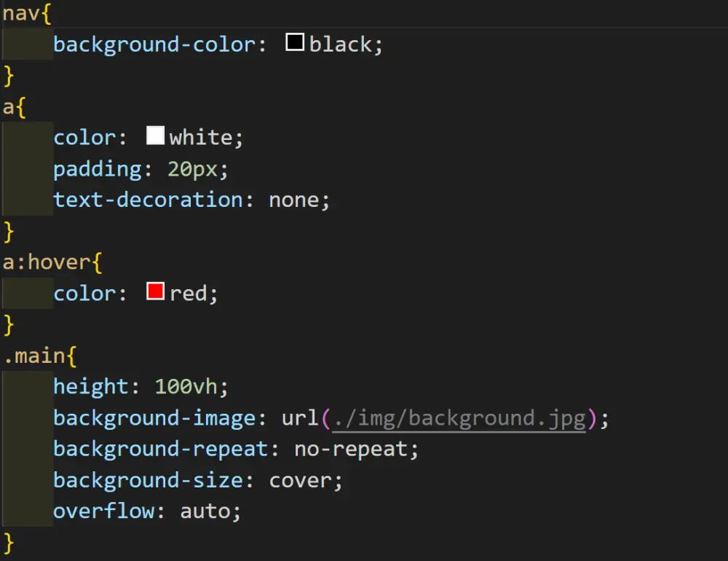This screenshot has height=561, width=728.
Task: Click the background-repeat property name
Action: tap(161, 450)
